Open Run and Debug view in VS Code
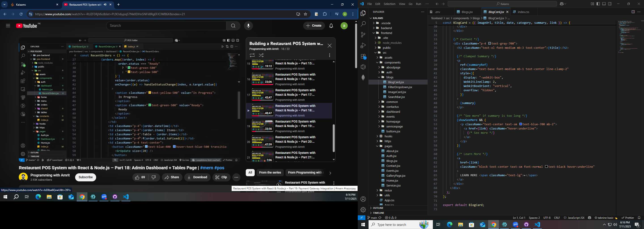This screenshot has height=229, width=644. click(x=363, y=45)
